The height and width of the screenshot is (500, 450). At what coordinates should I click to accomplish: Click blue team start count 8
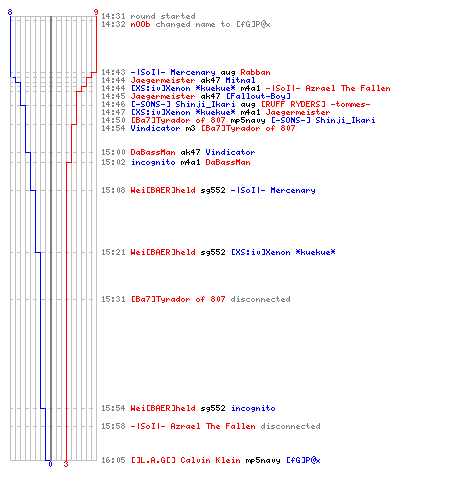coord(10,12)
